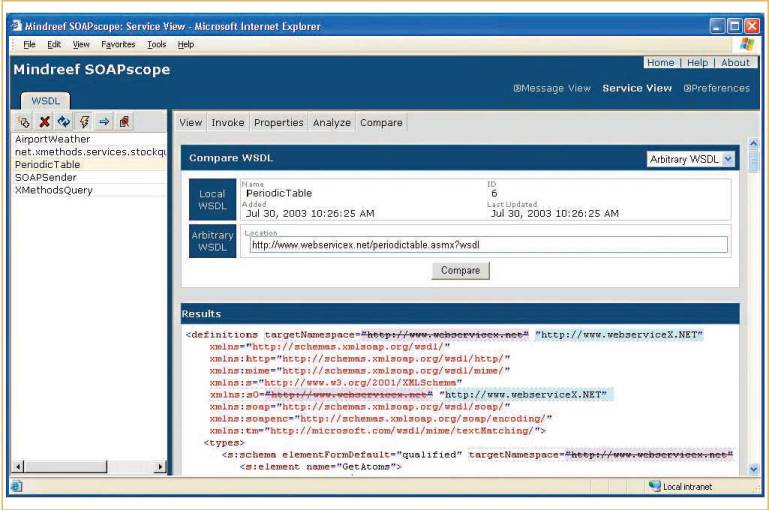Select net.xmethods.services.stockq service entry
This screenshot has height=510, width=769.
89,152
